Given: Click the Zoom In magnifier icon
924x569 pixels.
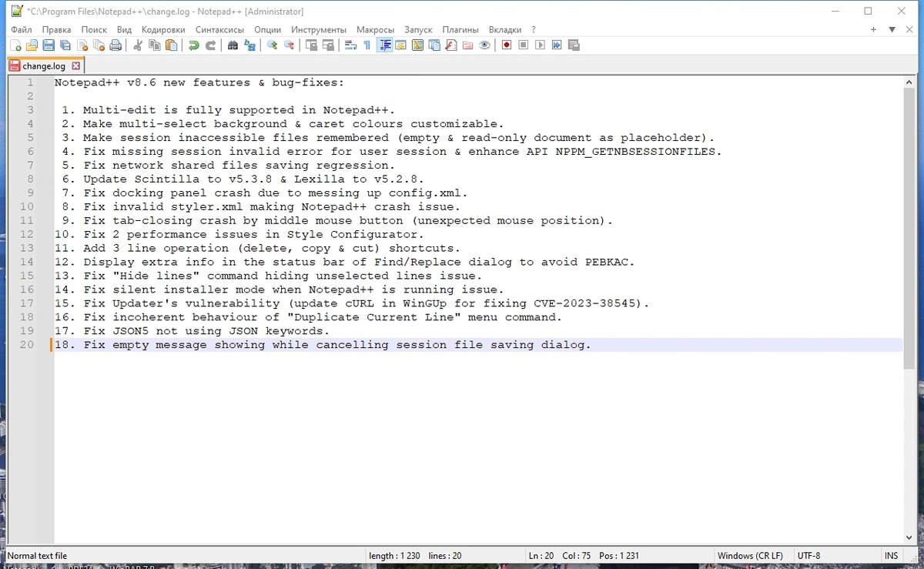Looking at the screenshot, I should point(273,45).
